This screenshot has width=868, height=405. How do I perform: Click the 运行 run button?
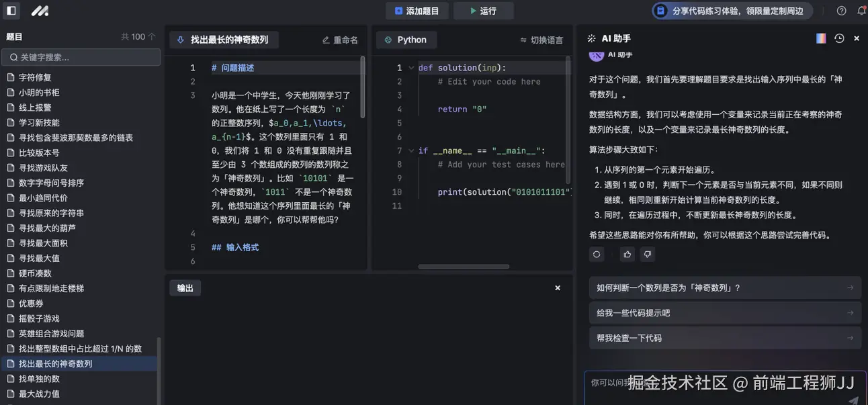(x=483, y=10)
